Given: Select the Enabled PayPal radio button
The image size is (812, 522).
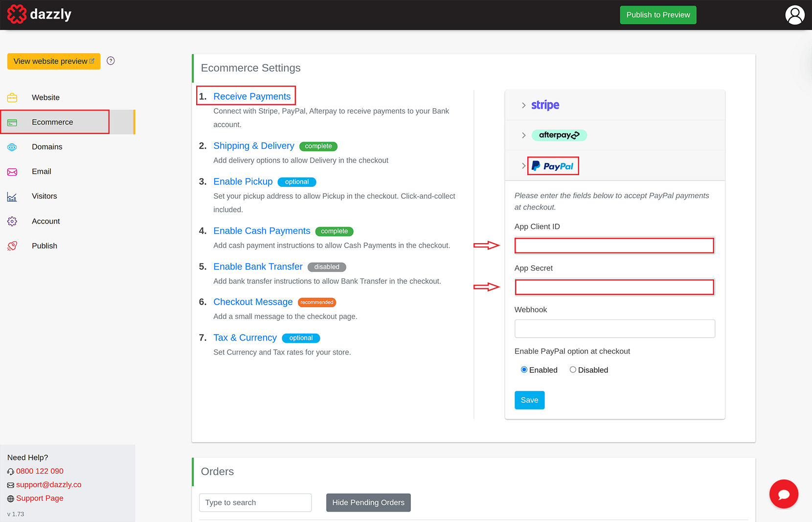Looking at the screenshot, I should tap(524, 370).
